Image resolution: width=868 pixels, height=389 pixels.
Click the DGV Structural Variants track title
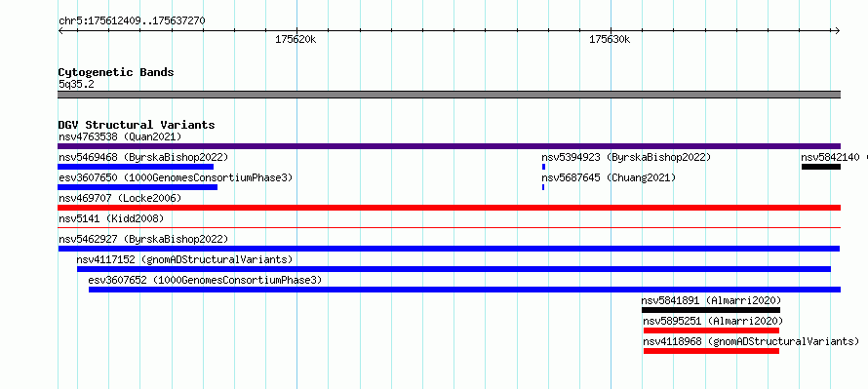pos(137,125)
